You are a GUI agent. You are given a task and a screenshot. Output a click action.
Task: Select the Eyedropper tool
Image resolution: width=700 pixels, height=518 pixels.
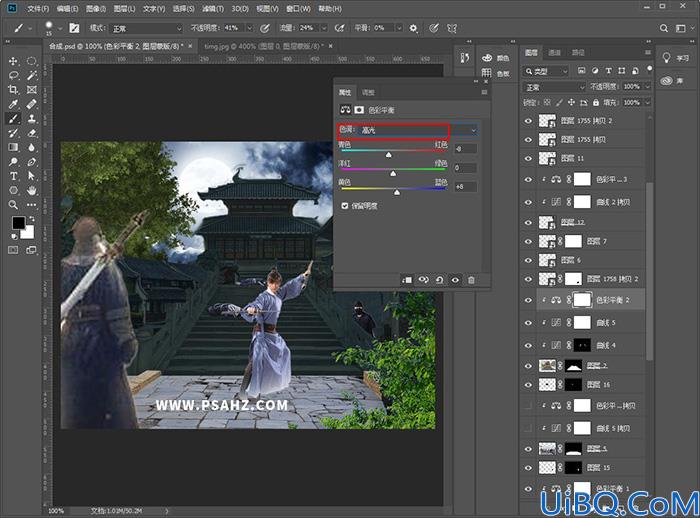(13, 104)
